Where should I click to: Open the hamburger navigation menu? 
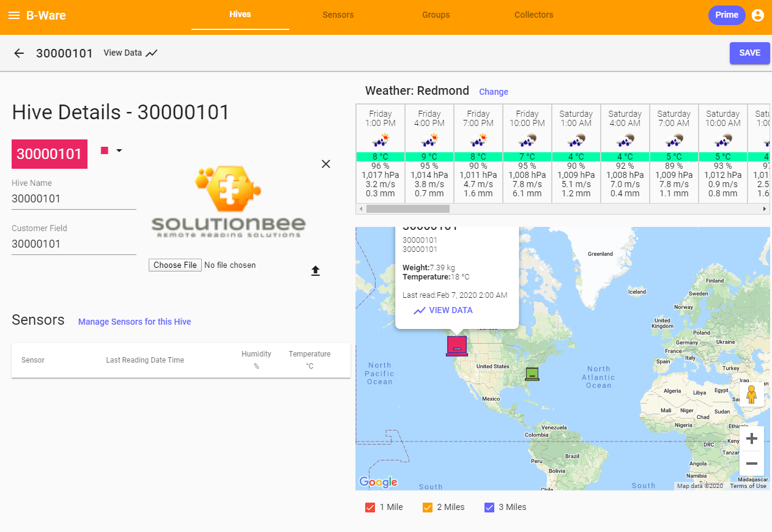[14, 15]
